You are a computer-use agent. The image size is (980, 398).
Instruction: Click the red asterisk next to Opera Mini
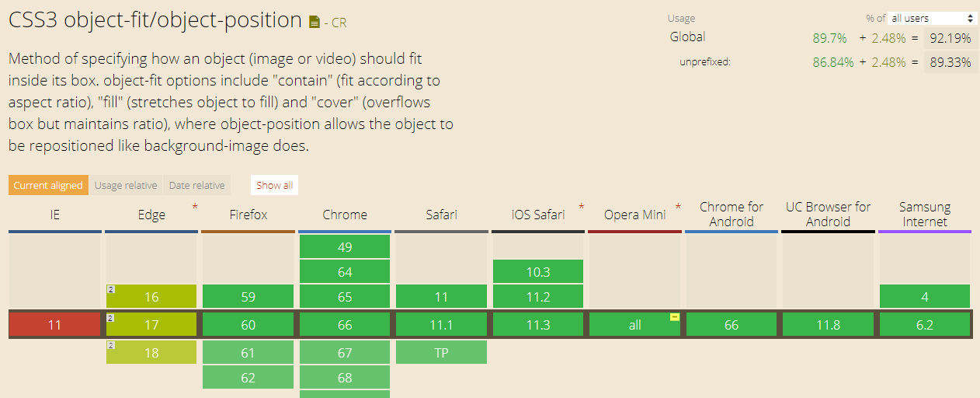[x=678, y=207]
